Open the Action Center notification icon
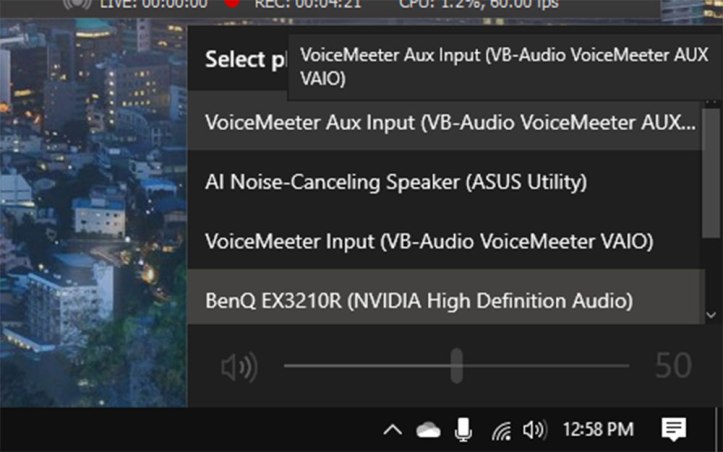This screenshot has height=452, width=723. (674, 430)
